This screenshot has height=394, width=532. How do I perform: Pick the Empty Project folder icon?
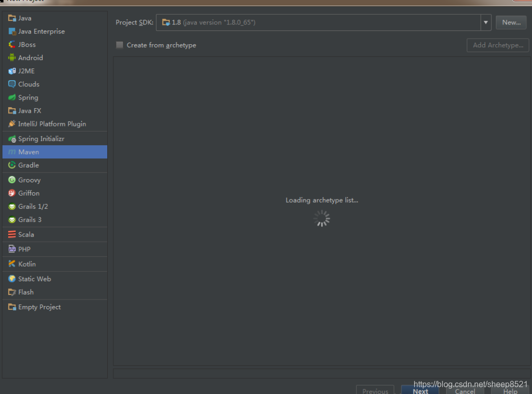12,307
